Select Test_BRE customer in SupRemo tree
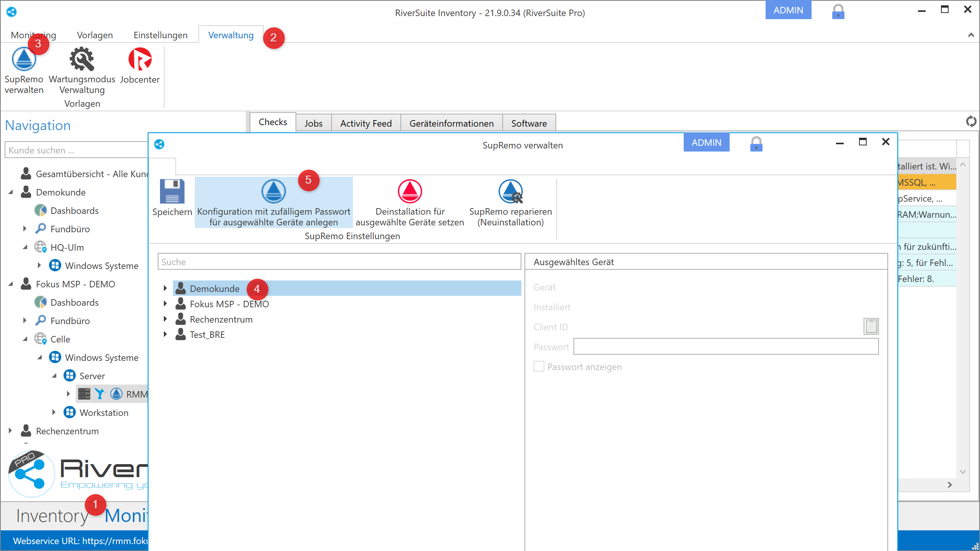The width and height of the screenshot is (980, 551). [x=207, y=335]
